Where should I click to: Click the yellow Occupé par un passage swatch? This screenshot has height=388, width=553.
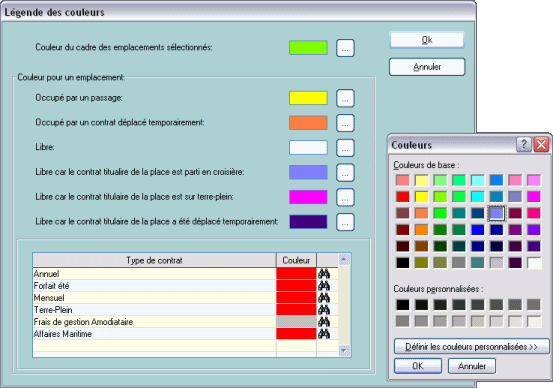308,98
